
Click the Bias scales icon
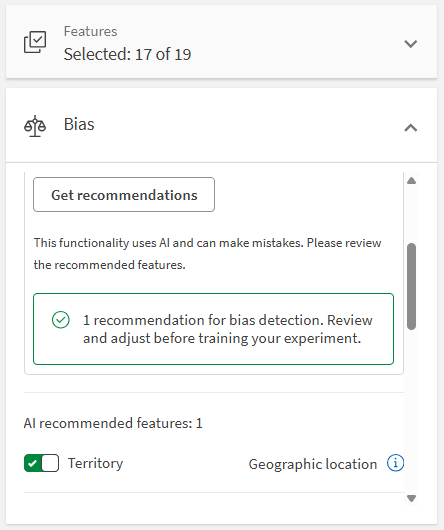[35, 126]
